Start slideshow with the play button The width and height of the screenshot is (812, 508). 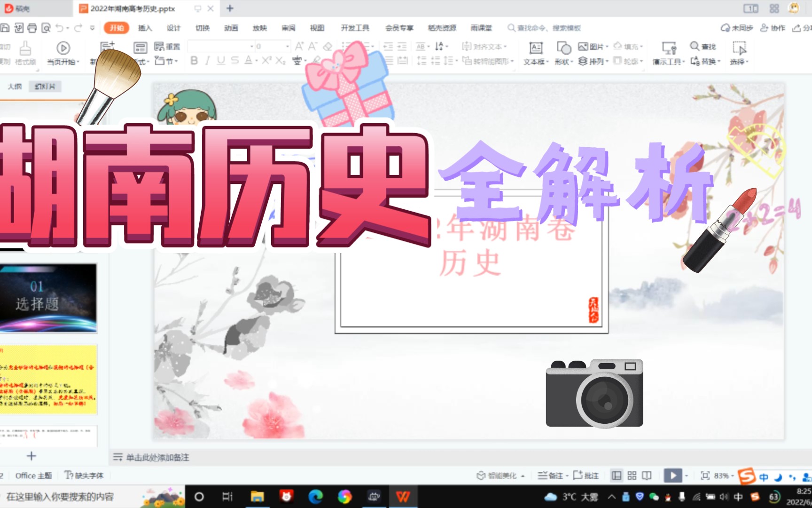click(x=674, y=476)
